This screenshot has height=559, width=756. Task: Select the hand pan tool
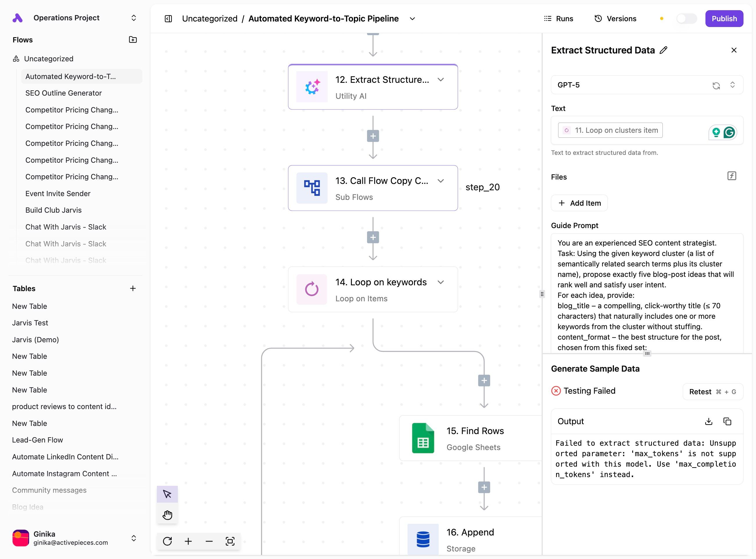coord(167,515)
